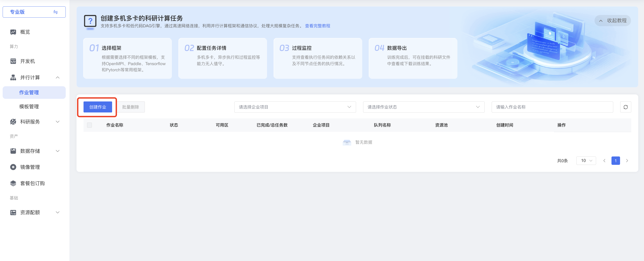Click the 可用区 column header
Viewport: 644px width, 261px height.
(x=222, y=125)
